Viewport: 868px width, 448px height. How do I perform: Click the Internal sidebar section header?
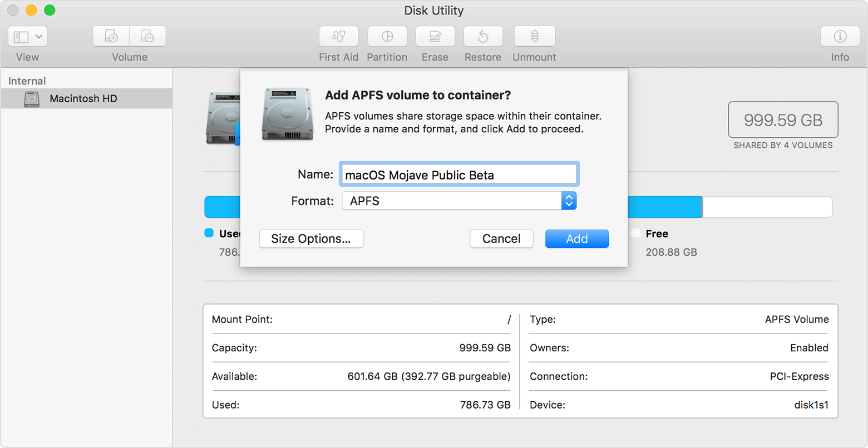(27, 81)
